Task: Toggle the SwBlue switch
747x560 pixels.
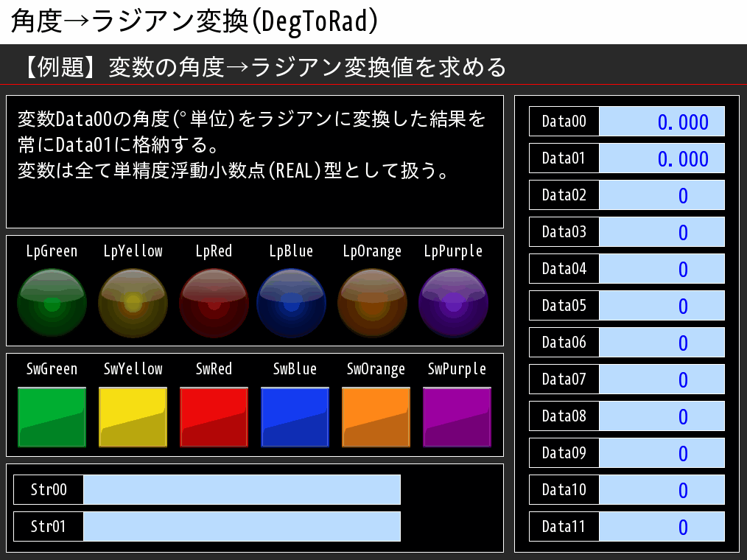Action: click(295, 417)
